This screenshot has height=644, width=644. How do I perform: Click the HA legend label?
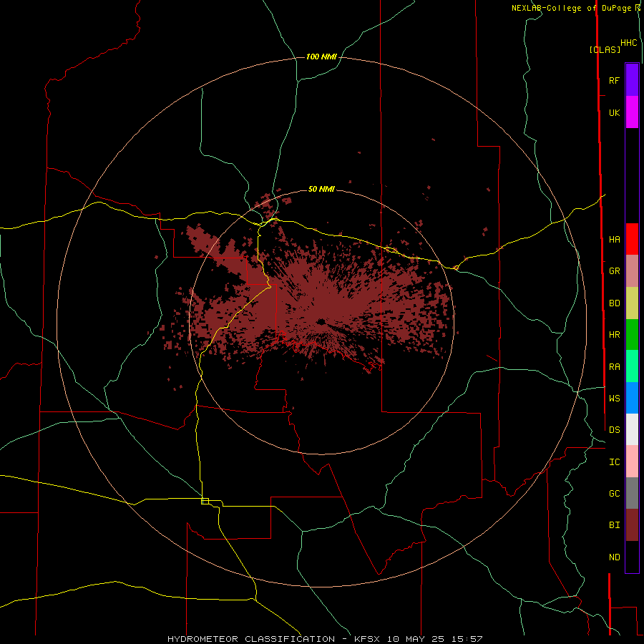[x=614, y=239]
